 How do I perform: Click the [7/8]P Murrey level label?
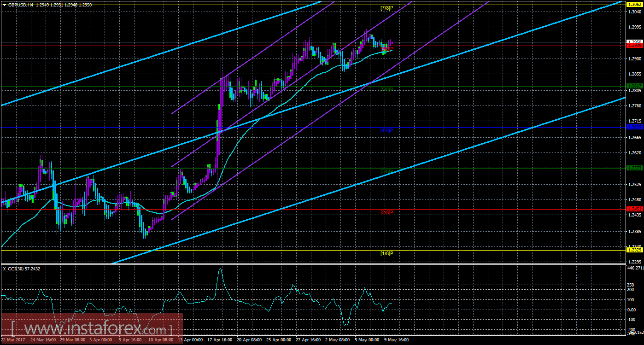[x=386, y=8]
